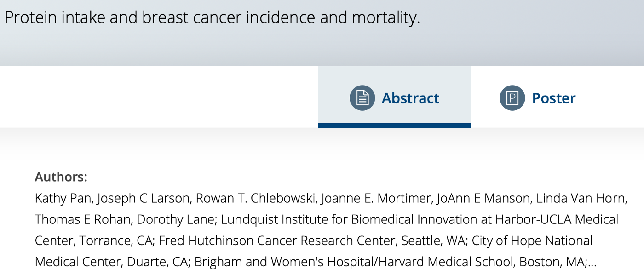644x275 pixels.
Task: Select author name Kathy Pan
Action: [63, 198]
